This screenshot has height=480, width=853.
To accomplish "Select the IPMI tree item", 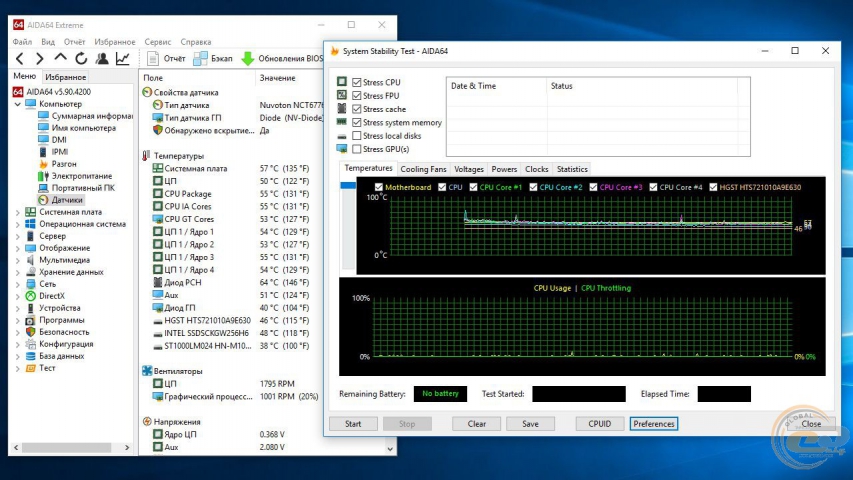I will tap(53, 152).
